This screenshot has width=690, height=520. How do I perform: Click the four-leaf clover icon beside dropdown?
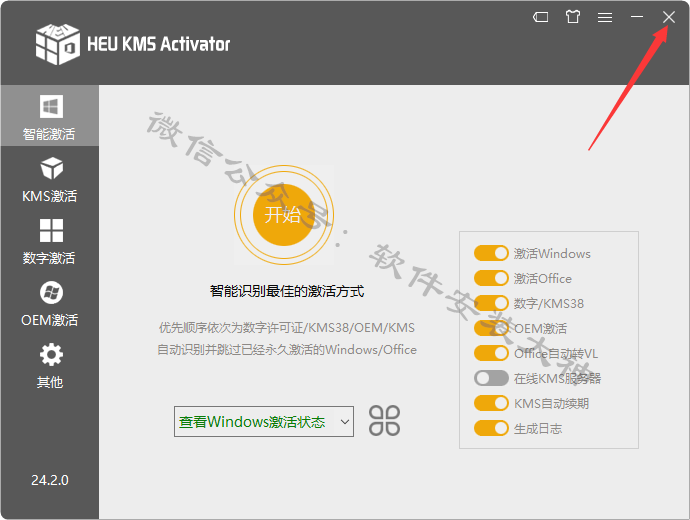[384, 421]
